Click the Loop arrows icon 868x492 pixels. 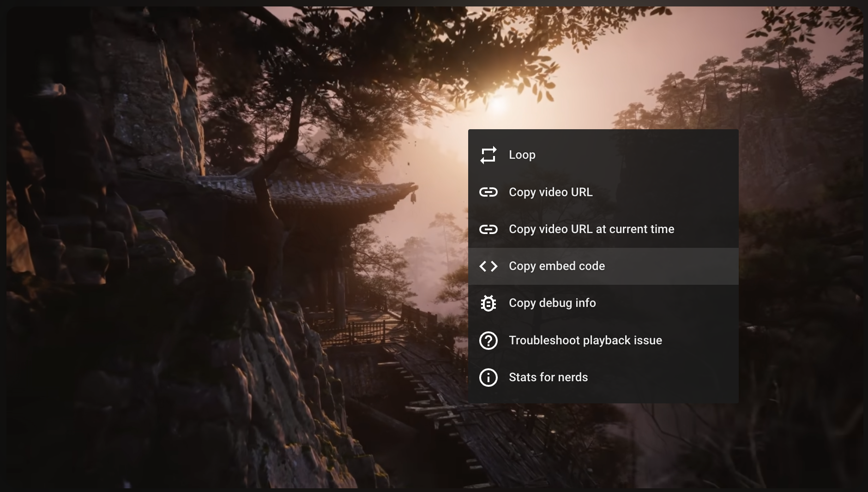tap(488, 155)
